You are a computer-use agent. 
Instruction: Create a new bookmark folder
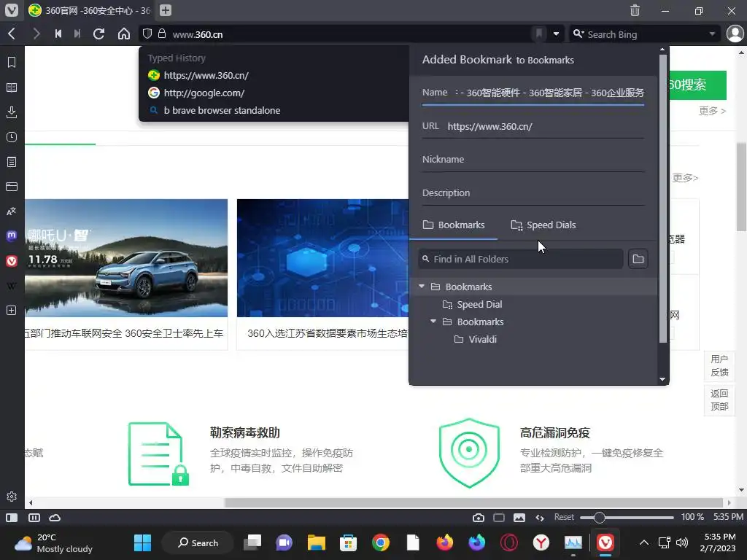[638, 259]
